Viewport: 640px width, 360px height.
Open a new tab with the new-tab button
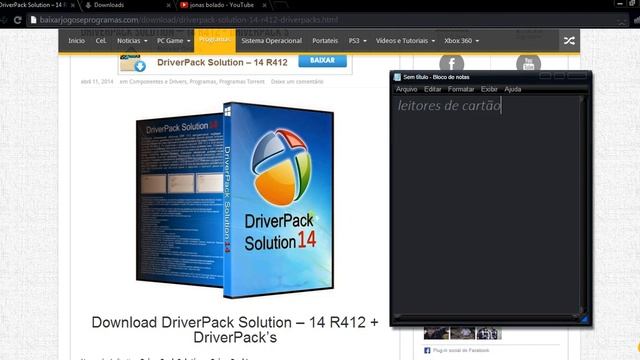click(x=281, y=5)
